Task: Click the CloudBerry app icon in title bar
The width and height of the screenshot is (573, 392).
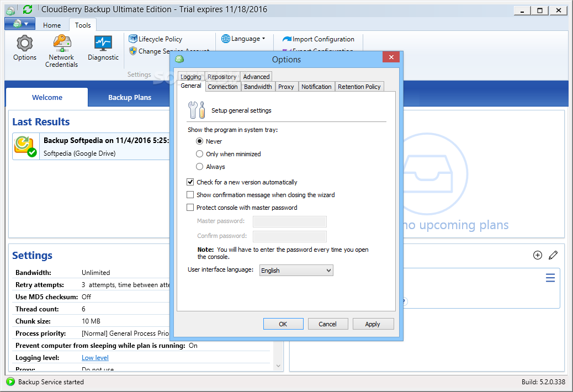Action: (x=10, y=10)
